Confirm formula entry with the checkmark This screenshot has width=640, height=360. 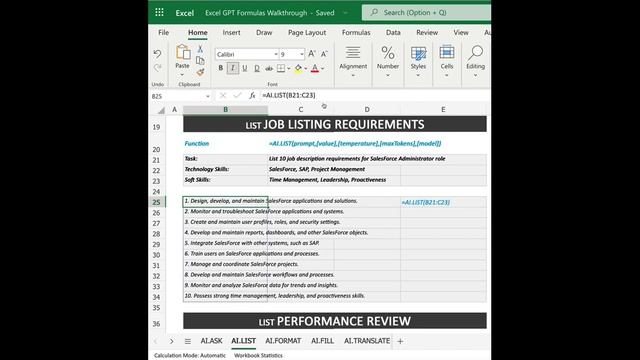[237, 96]
